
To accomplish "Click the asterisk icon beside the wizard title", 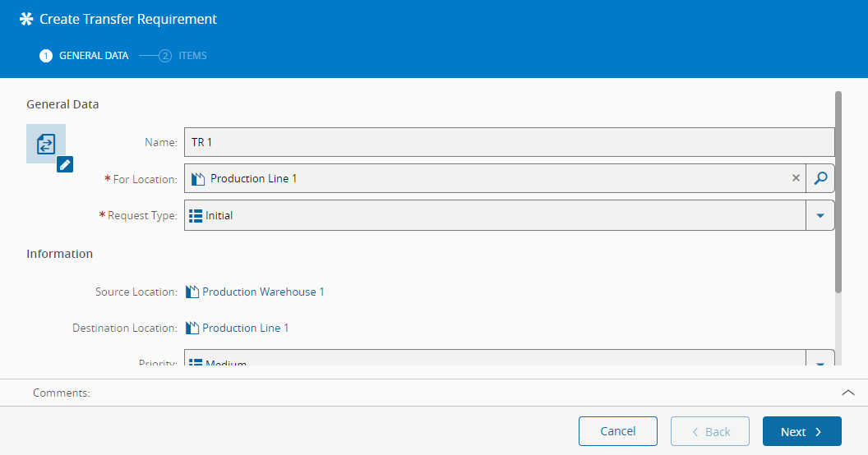I will pyautogui.click(x=27, y=19).
